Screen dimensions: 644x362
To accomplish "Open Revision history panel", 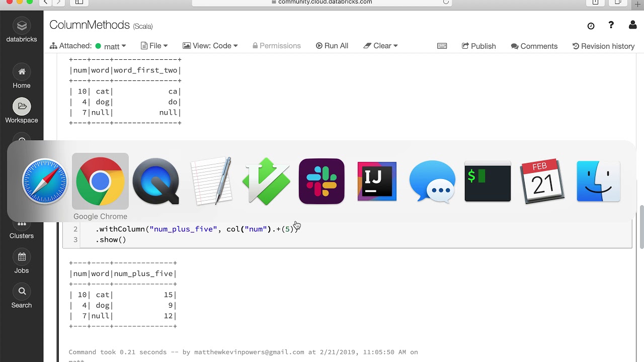I will (604, 46).
